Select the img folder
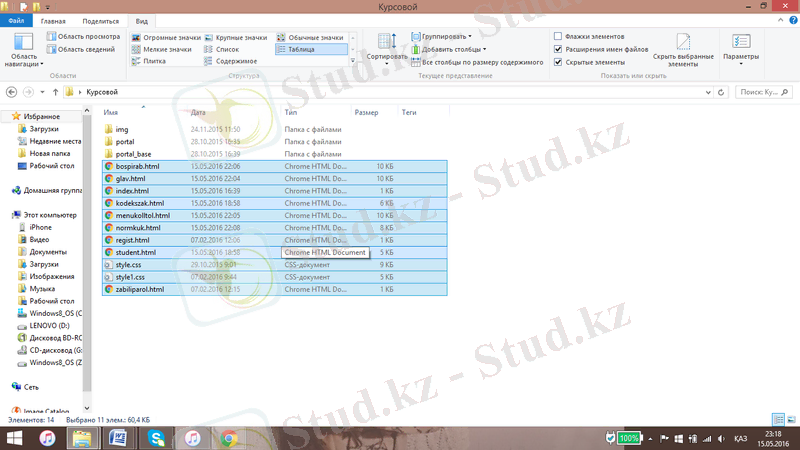This screenshot has width=800, height=450. click(x=121, y=130)
